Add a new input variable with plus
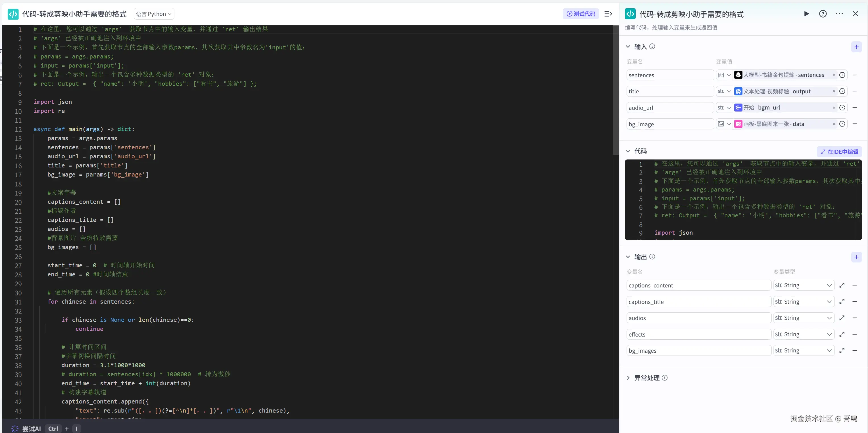The image size is (868, 433). coord(856,47)
